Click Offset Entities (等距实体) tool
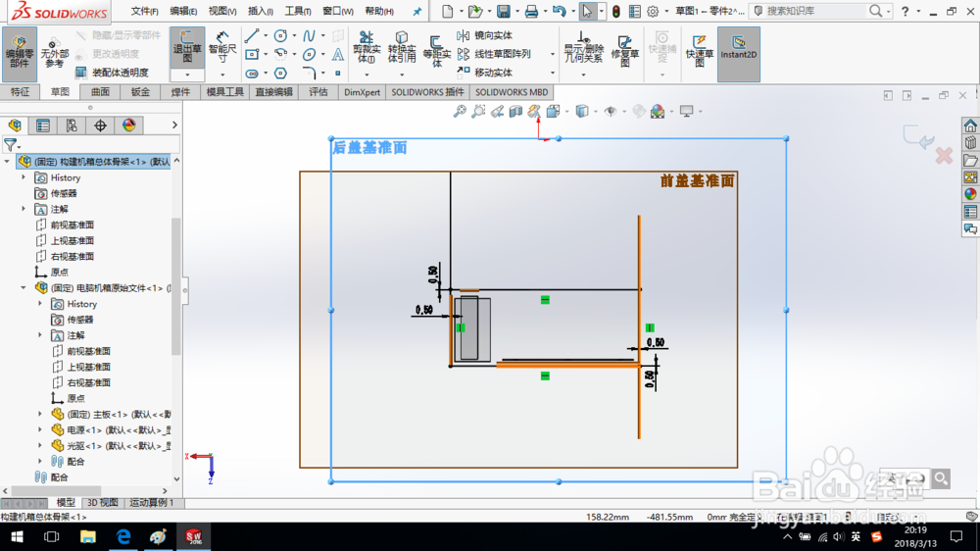 (436, 51)
